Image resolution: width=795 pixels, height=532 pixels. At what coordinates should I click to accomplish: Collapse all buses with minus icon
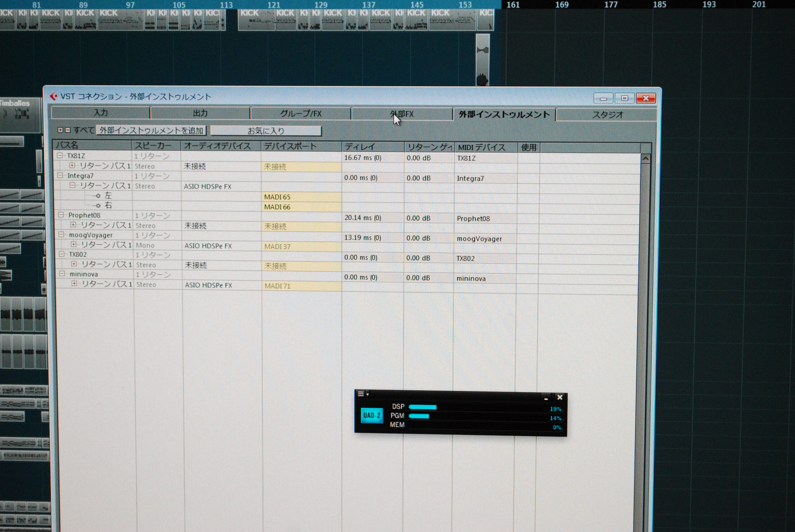click(x=68, y=130)
